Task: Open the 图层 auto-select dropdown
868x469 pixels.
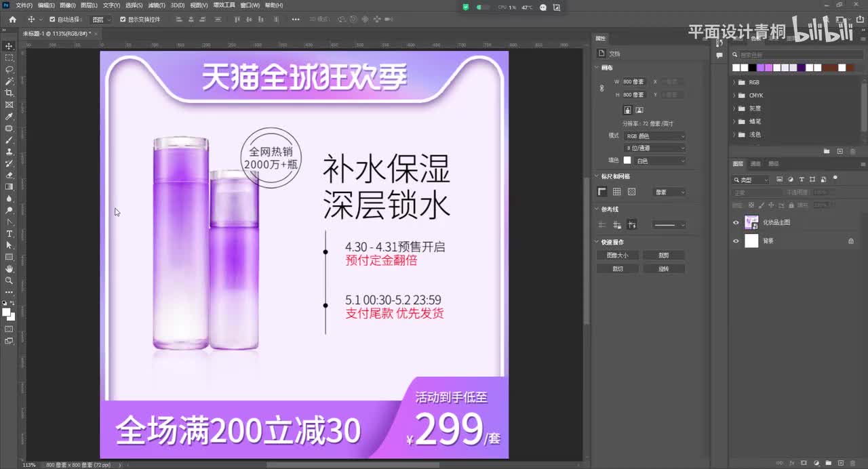Action: click(x=101, y=20)
